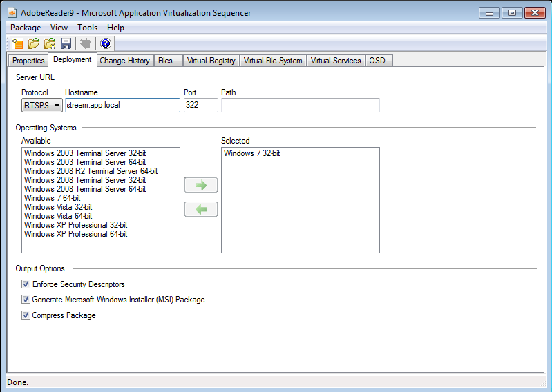
Task: Select Windows 7 64-bit in Available list
Action: pyautogui.click(x=52, y=198)
